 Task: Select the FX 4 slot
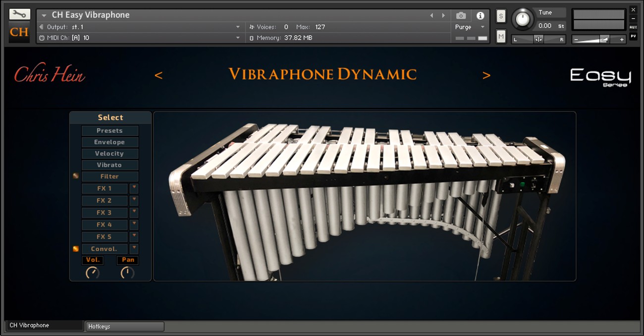pos(105,224)
